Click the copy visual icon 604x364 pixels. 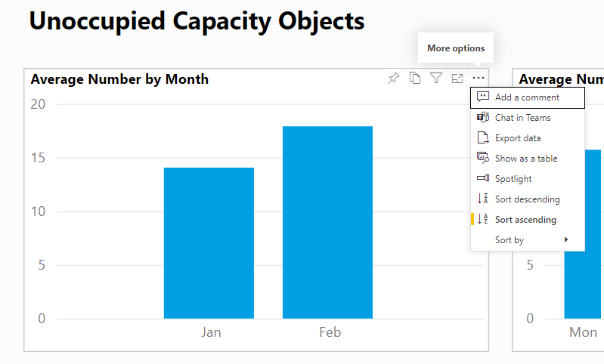415,79
